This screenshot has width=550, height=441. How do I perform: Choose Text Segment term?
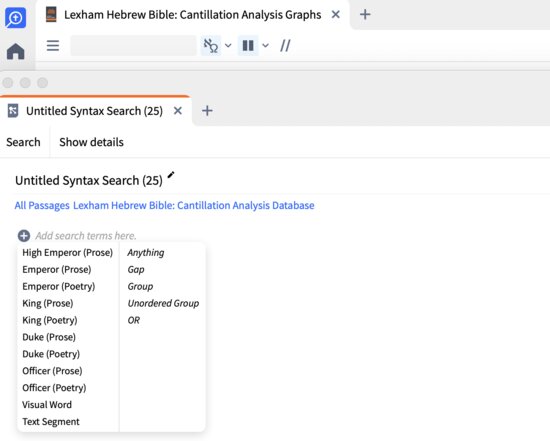(51, 421)
